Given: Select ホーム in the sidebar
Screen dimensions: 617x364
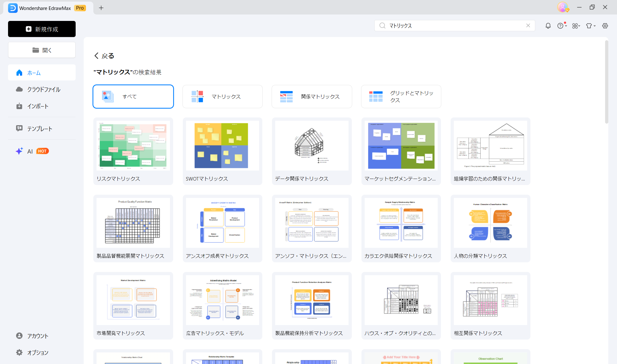Looking at the screenshot, I should click(x=42, y=73).
